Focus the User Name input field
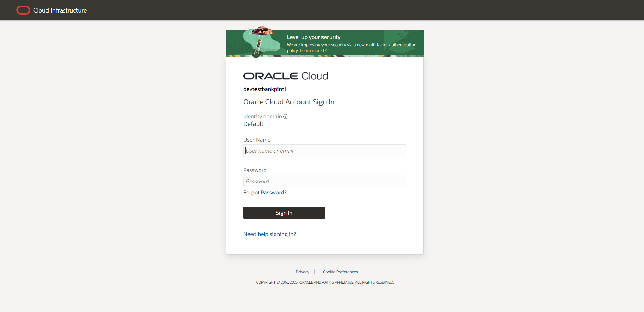Viewport: 644px width, 312px height. [x=325, y=151]
